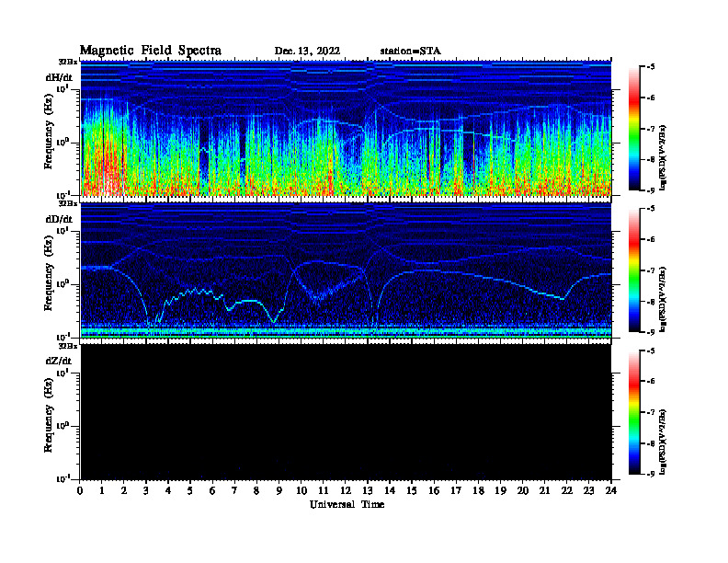Click the time axis tick label "21"
The height and width of the screenshot is (563, 728).
[544, 491]
